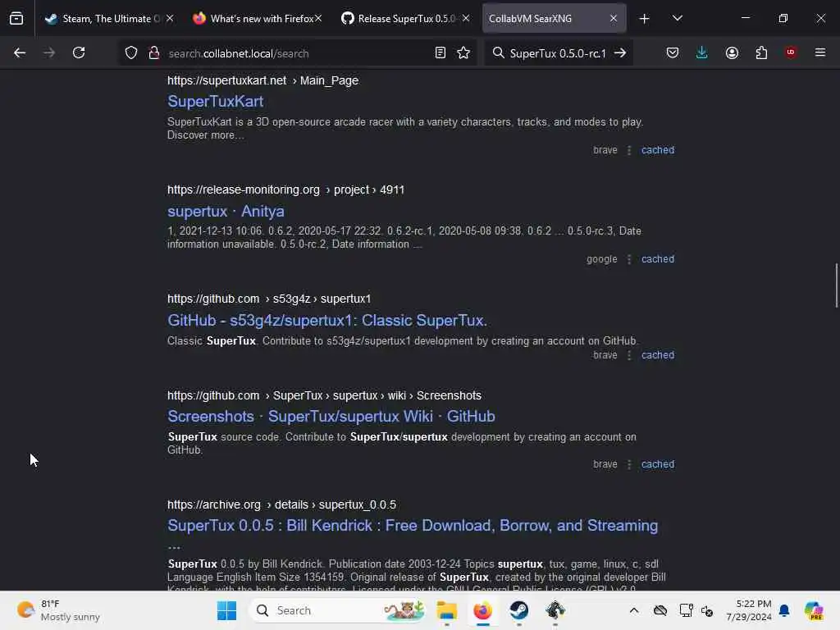Open File Explorer from taskbar

tap(446, 610)
